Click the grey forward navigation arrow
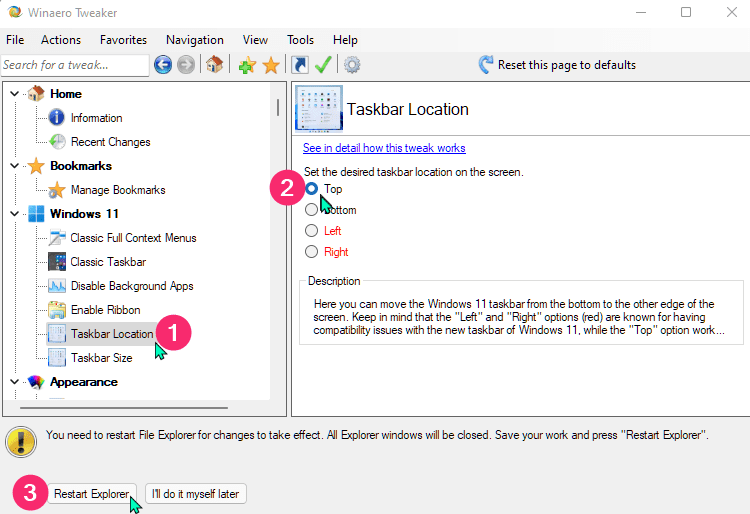 click(186, 65)
